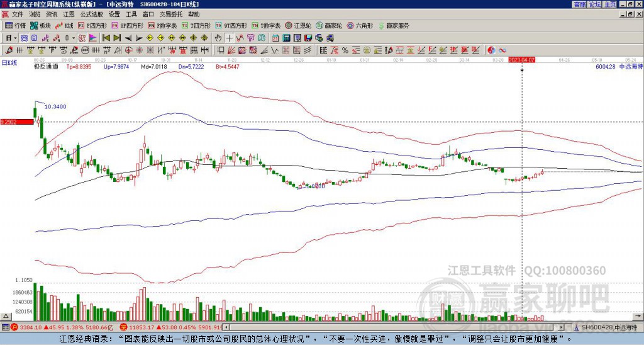Open the T四方形 tool
The image size is (644, 345).
(196, 25)
